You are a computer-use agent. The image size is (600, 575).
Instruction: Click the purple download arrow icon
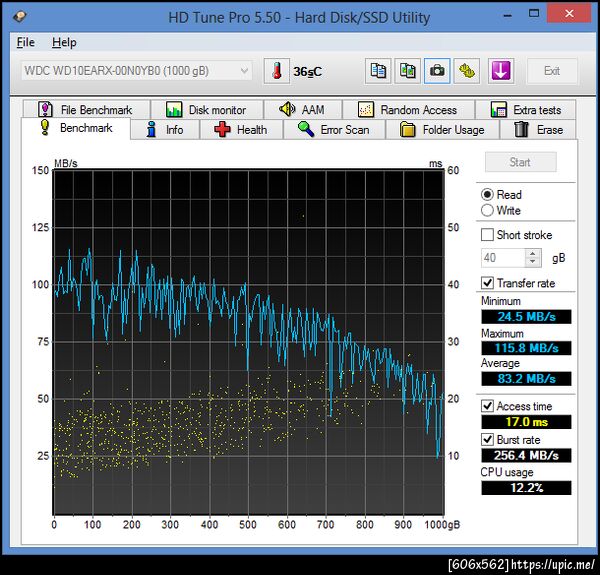pos(501,71)
